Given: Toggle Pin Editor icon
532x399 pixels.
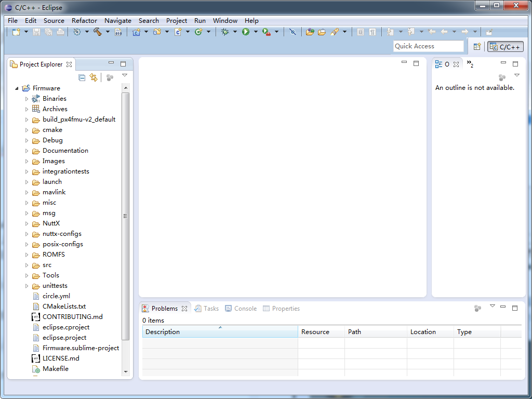Looking at the screenshot, I should [x=489, y=32].
